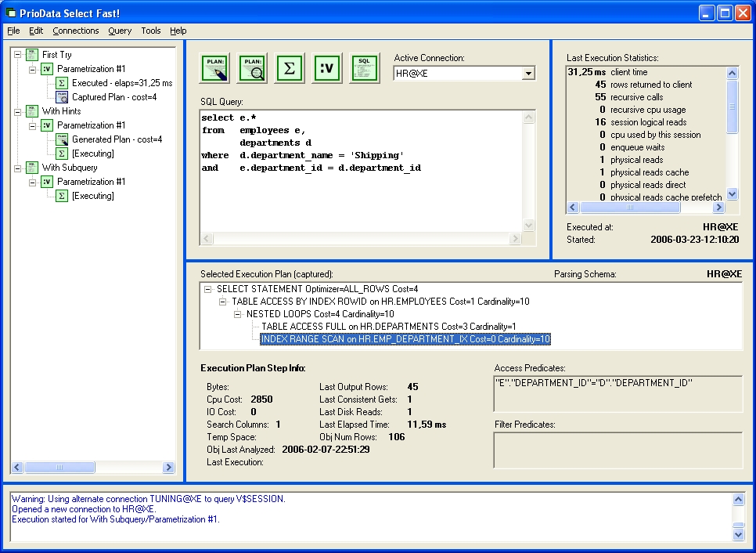The width and height of the screenshot is (756, 553).
Task: Collapse the With Subquery tree node
Action: point(18,168)
